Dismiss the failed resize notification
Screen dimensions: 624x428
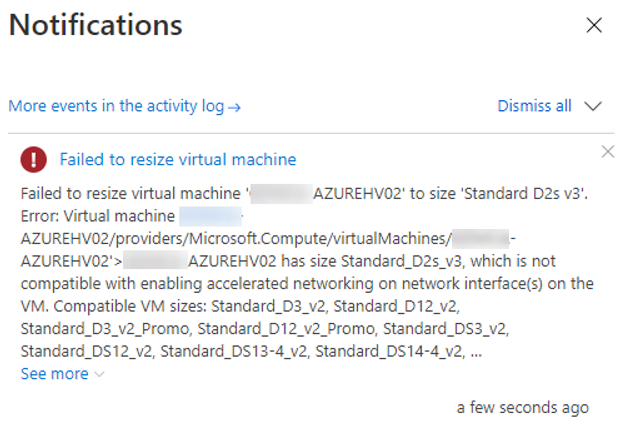click(608, 152)
